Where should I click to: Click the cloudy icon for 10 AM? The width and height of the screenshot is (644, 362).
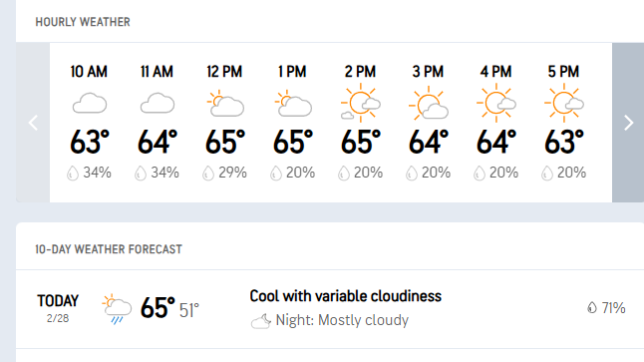point(90,103)
